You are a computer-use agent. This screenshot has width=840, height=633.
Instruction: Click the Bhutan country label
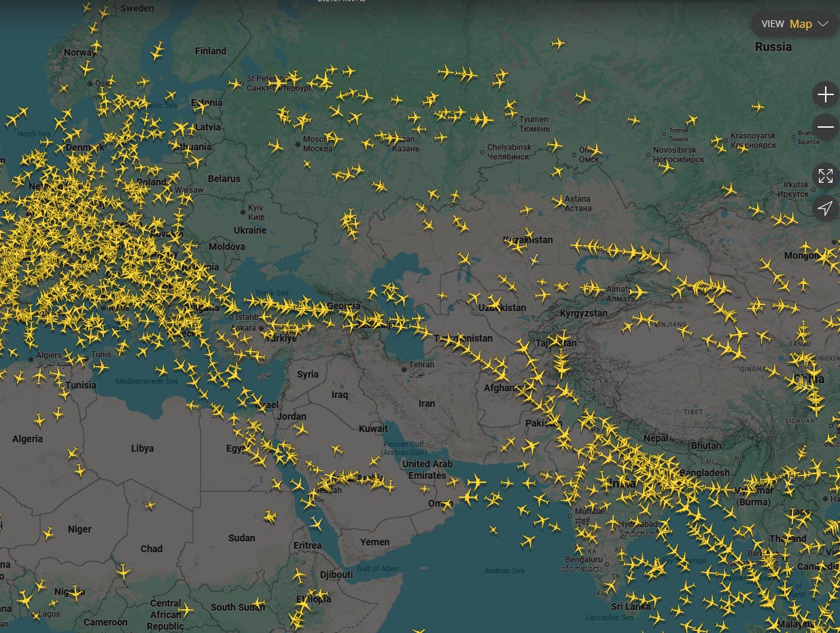click(706, 446)
